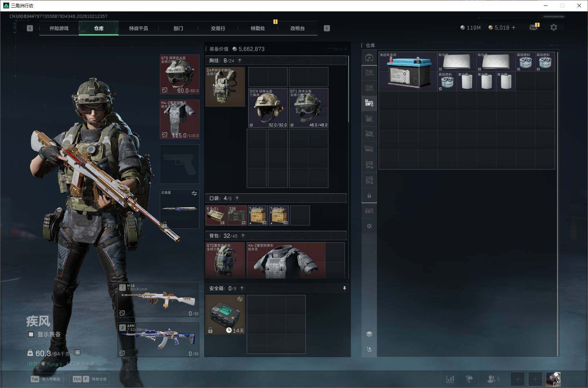Go to the 交易行 tab
The height and width of the screenshot is (388, 588).
pyautogui.click(x=218, y=28)
